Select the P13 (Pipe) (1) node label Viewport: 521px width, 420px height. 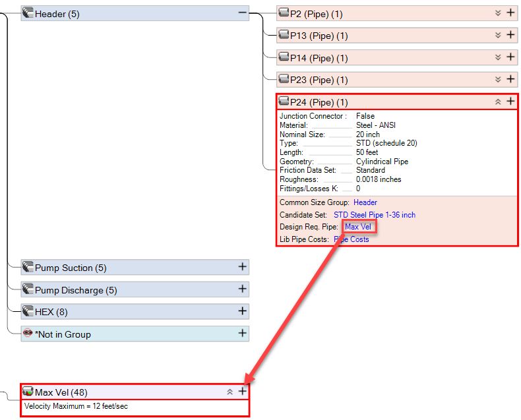point(319,36)
